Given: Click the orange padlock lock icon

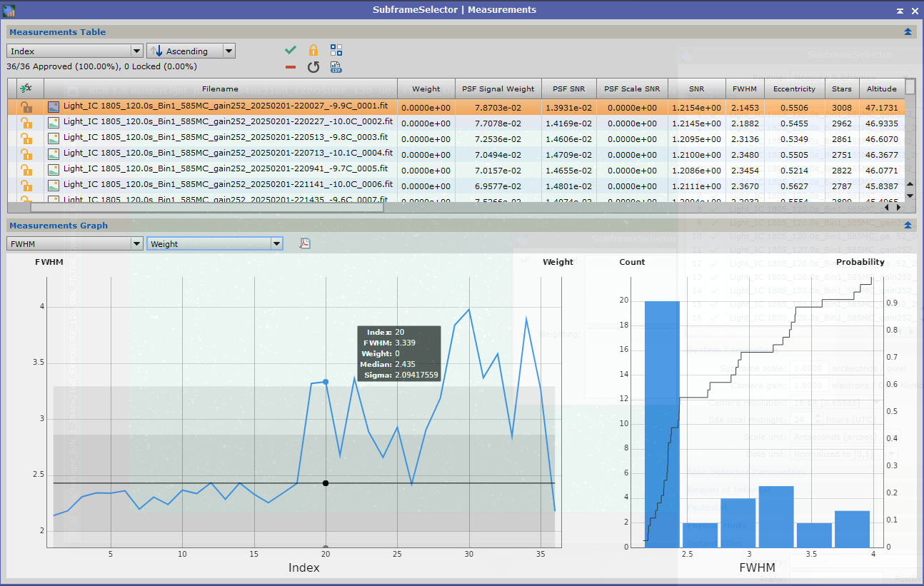Looking at the screenshot, I should 313,50.
